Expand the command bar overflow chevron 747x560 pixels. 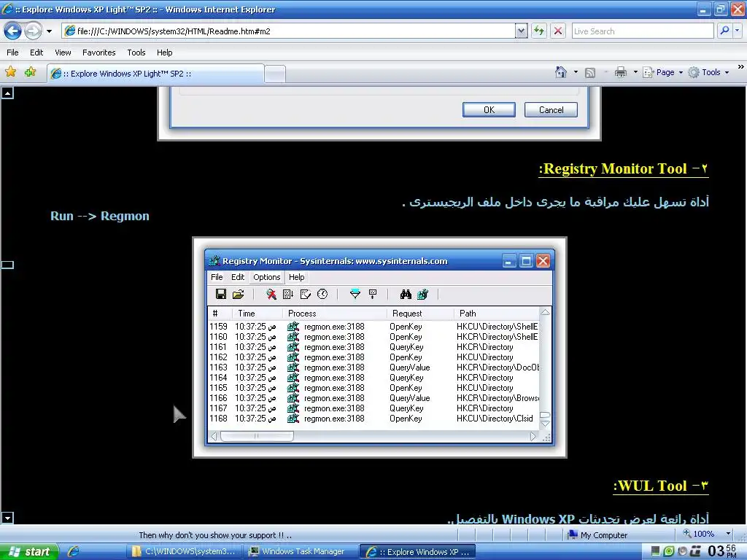(x=741, y=67)
